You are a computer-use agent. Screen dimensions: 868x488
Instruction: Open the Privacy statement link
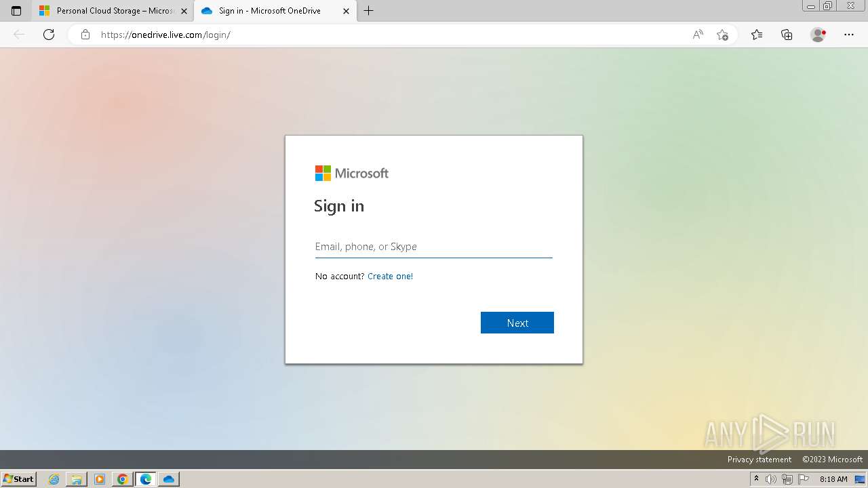759,460
